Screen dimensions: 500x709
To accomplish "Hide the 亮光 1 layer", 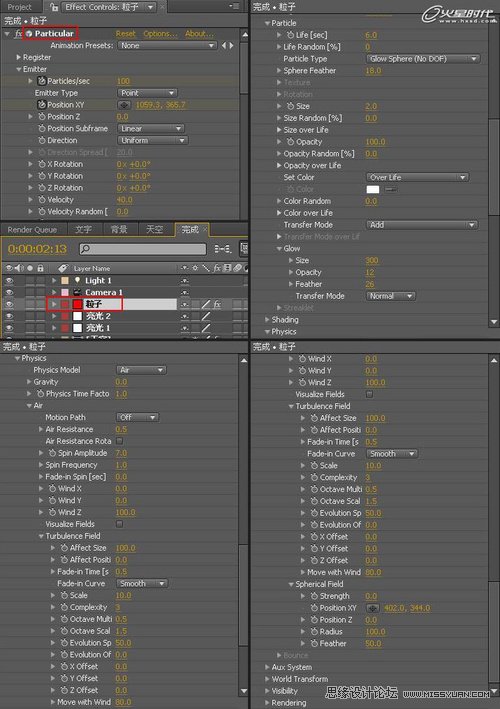I will pos(9,328).
